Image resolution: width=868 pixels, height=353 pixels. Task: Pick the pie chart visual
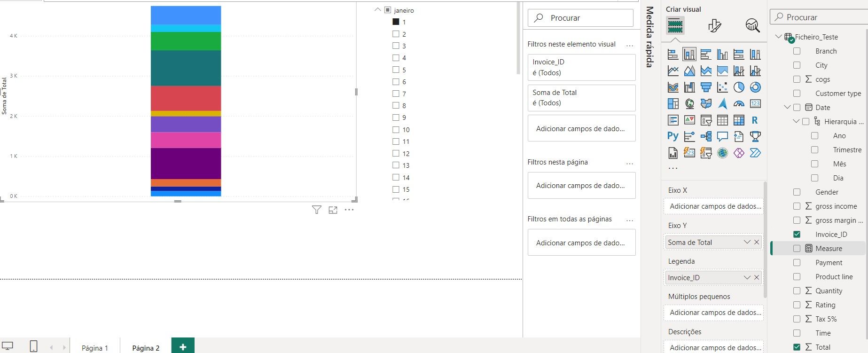pos(739,87)
